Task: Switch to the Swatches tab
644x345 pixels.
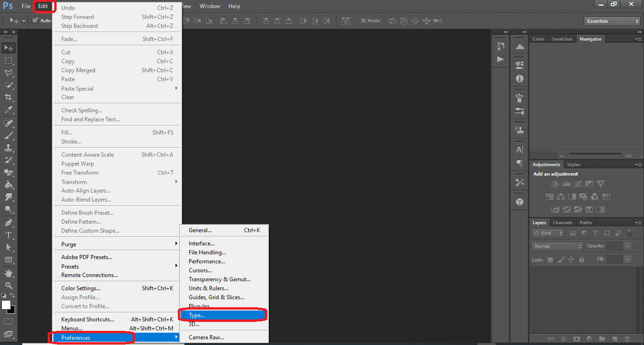Action: [562, 39]
